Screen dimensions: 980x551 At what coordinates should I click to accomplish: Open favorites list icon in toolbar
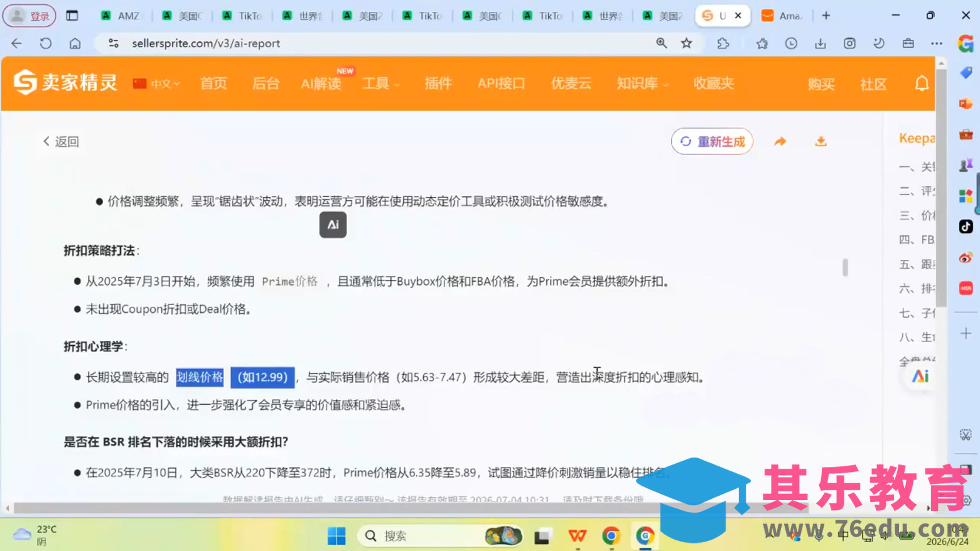(x=762, y=43)
